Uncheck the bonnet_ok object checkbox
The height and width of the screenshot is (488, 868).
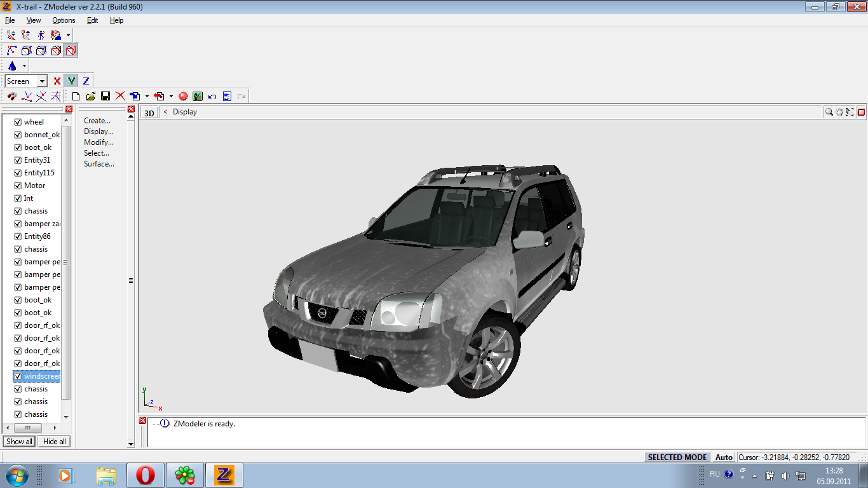pos(18,135)
